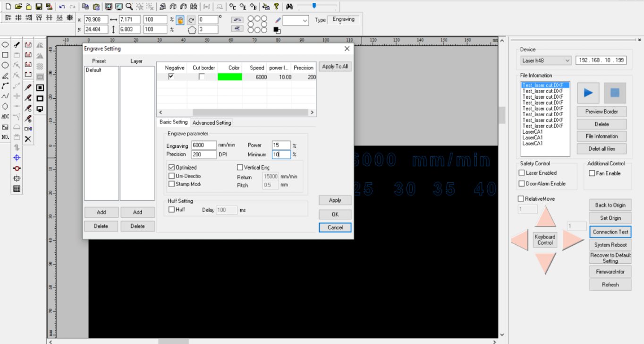Click the Precision DPI input field

pyautogui.click(x=204, y=155)
